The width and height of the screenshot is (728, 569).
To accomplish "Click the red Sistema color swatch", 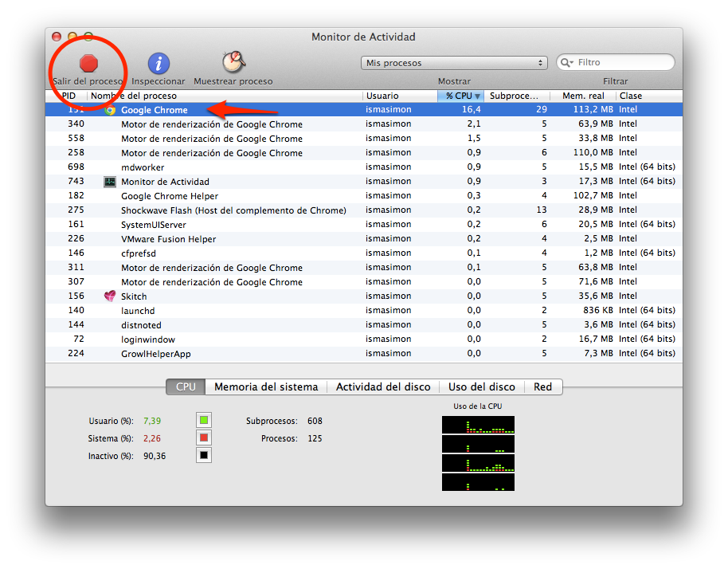I will [x=204, y=438].
